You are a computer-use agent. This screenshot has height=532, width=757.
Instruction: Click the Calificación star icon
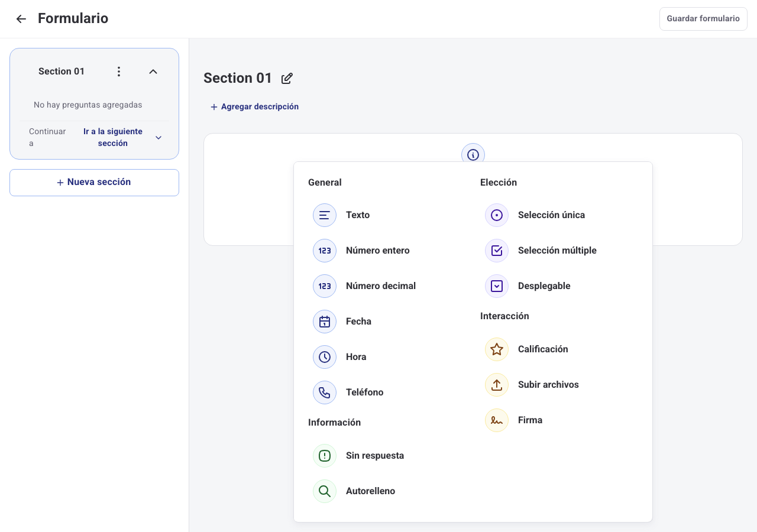click(497, 349)
